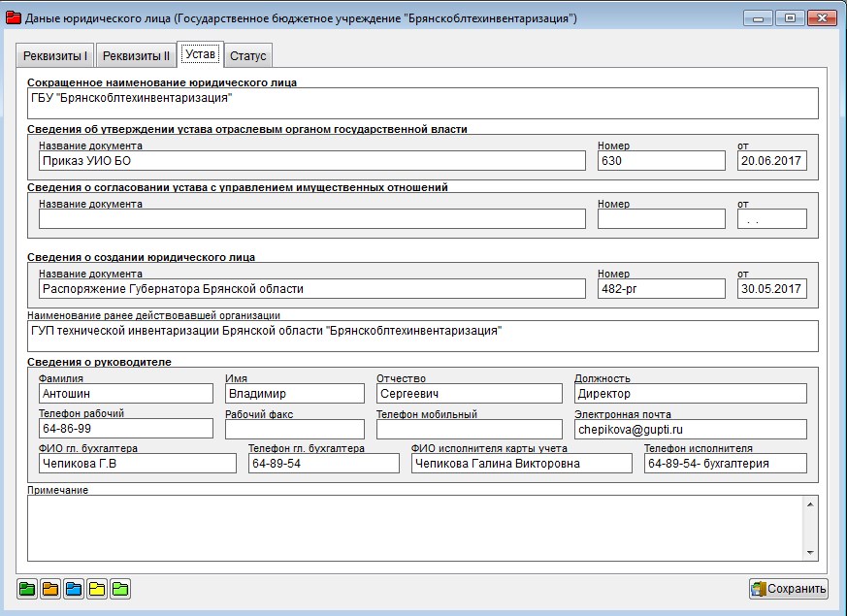847x616 pixels.
Task: Click the abbreviated legal entity name field
Action: 423,103
